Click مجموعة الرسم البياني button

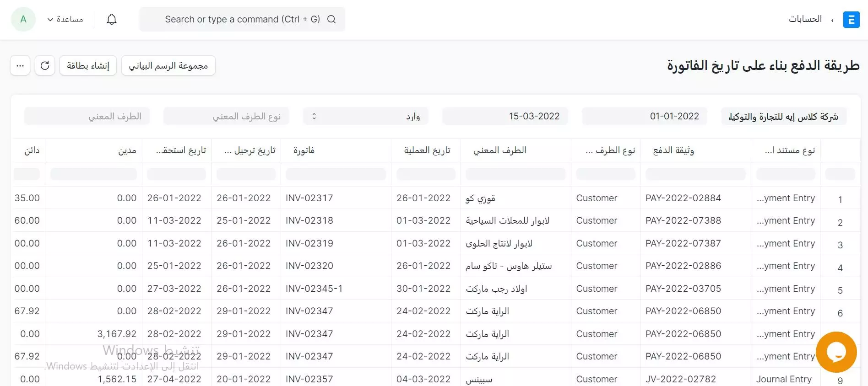[x=168, y=65]
